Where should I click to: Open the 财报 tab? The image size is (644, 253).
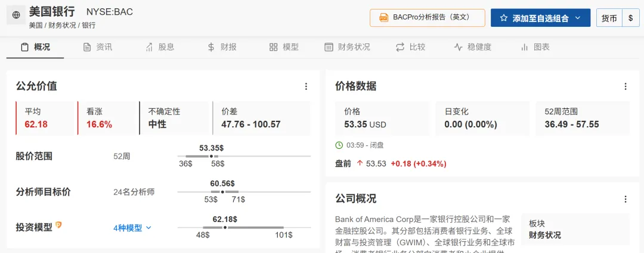coord(222,47)
